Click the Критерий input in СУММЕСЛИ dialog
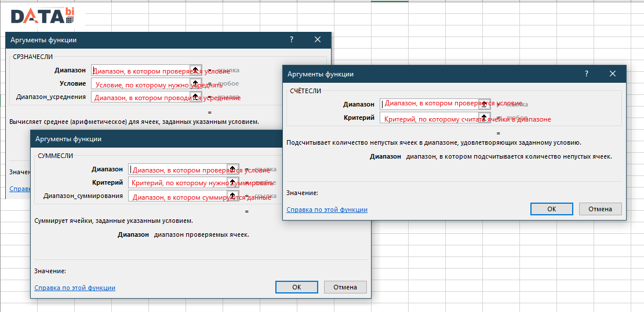Image resolution: width=644 pixels, height=312 pixels. tap(178, 182)
